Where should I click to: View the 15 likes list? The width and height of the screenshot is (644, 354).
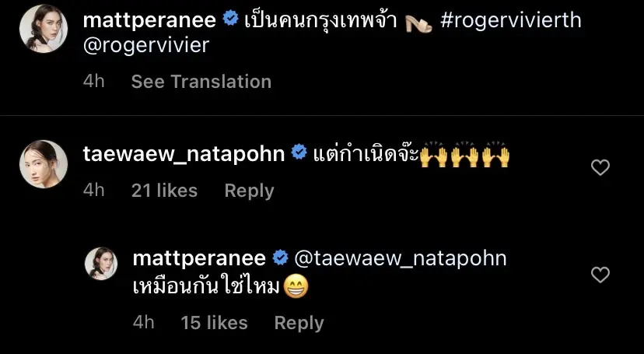pos(215,323)
